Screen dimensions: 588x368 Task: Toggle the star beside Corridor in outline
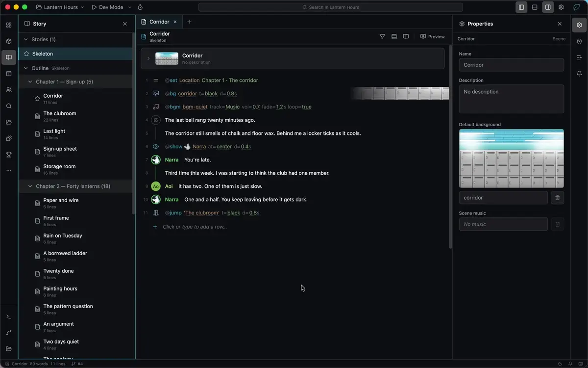click(37, 99)
